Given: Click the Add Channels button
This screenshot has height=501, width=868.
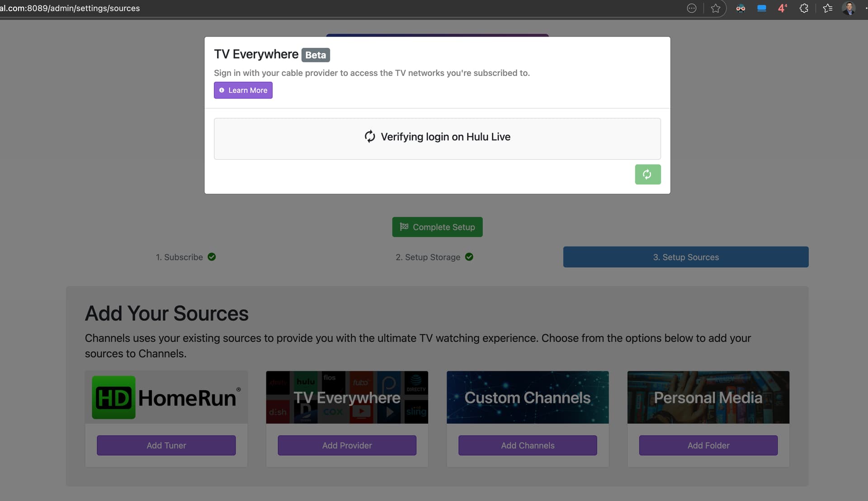Looking at the screenshot, I should click(x=527, y=445).
